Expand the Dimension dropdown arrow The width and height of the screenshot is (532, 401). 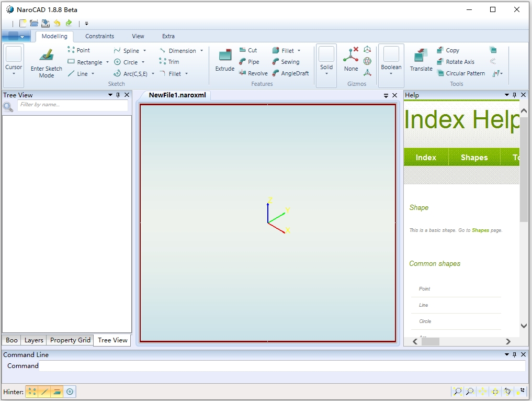coord(201,51)
